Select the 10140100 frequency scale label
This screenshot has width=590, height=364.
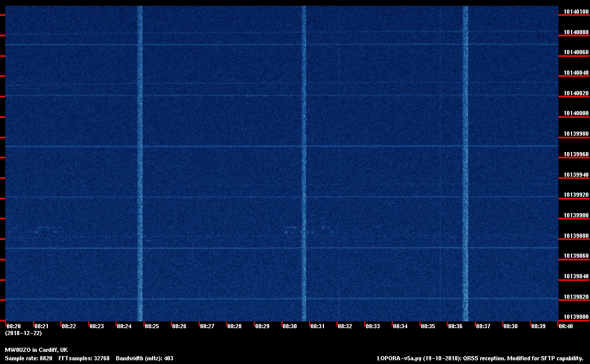click(x=576, y=12)
